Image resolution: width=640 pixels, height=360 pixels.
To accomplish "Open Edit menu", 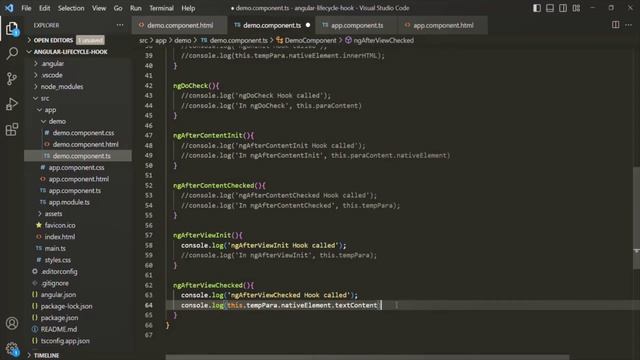I will pos(44,8).
